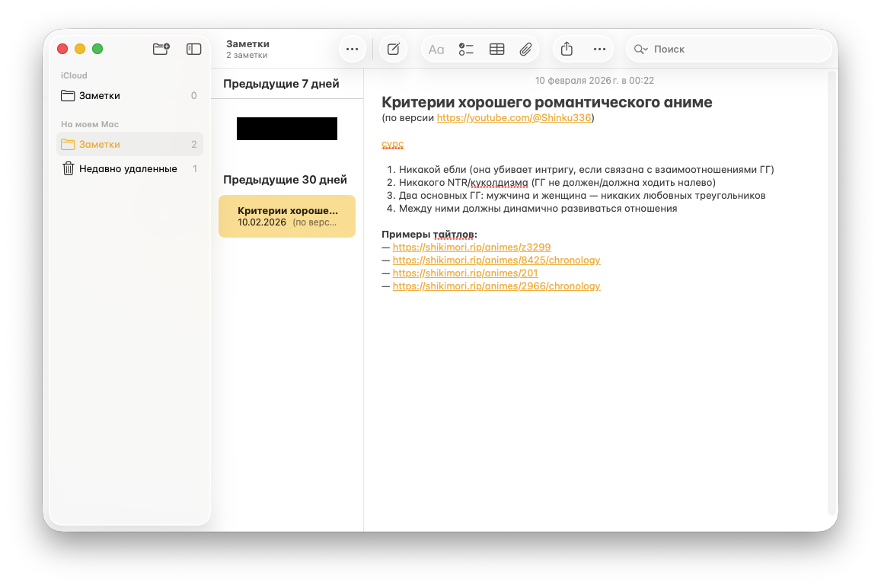
Task: Open the shikimori.rip/animes/201 link
Action: (x=465, y=273)
